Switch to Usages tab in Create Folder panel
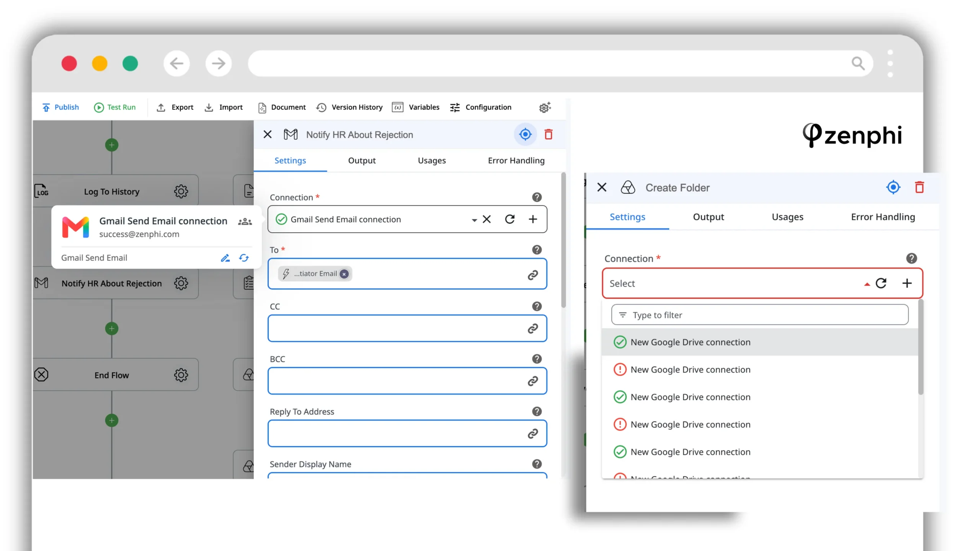Viewport: 980px width, 551px height. tap(787, 217)
